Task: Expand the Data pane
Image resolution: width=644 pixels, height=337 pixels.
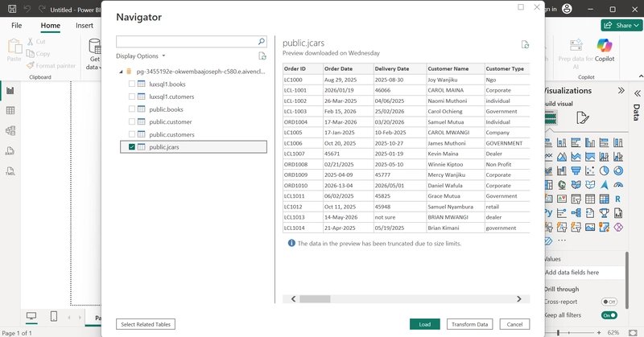Action: tap(637, 93)
